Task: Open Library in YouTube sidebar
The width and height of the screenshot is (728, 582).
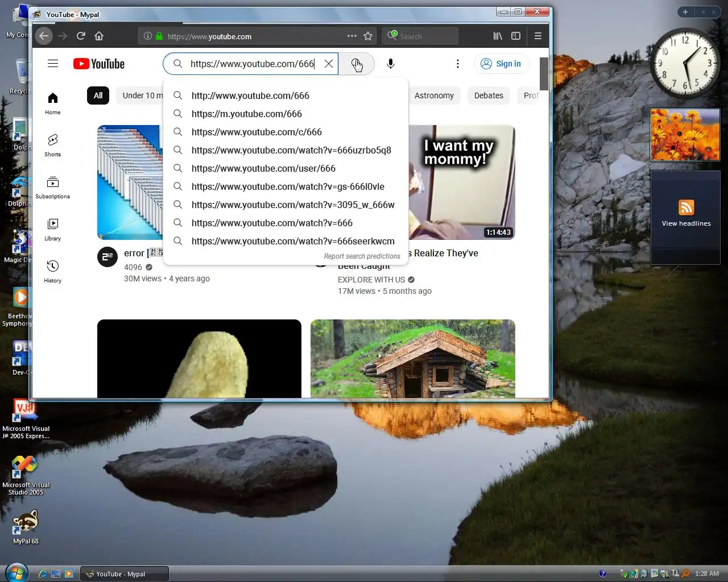Action: coord(53,230)
